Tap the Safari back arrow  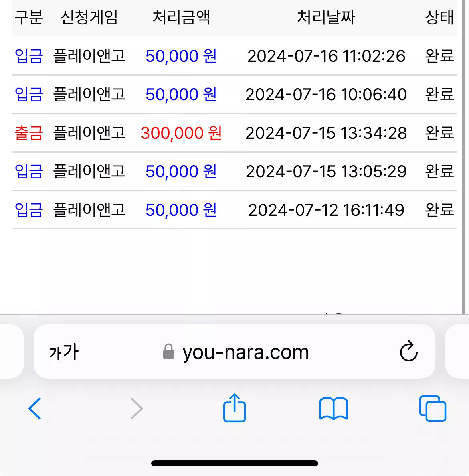tap(34, 409)
